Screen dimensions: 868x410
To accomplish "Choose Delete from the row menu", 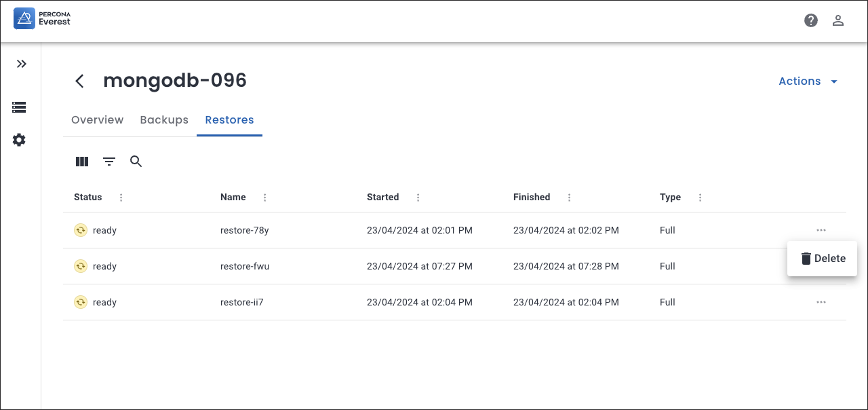I will [823, 259].
